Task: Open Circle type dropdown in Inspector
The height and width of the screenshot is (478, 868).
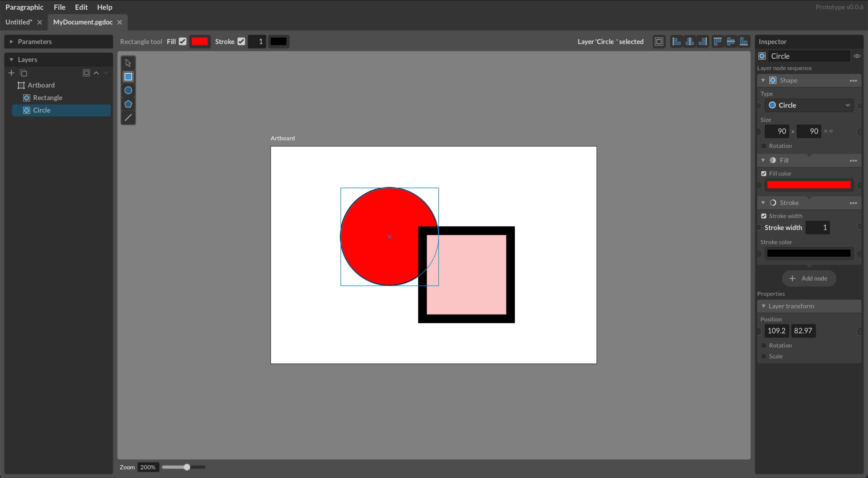Action: pos(809,105)
